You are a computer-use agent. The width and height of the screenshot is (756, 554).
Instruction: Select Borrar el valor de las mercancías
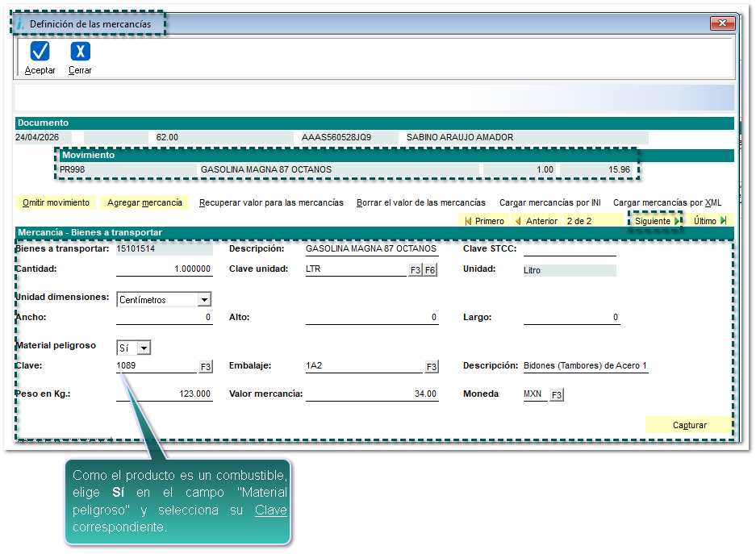(x=421, y=203)
